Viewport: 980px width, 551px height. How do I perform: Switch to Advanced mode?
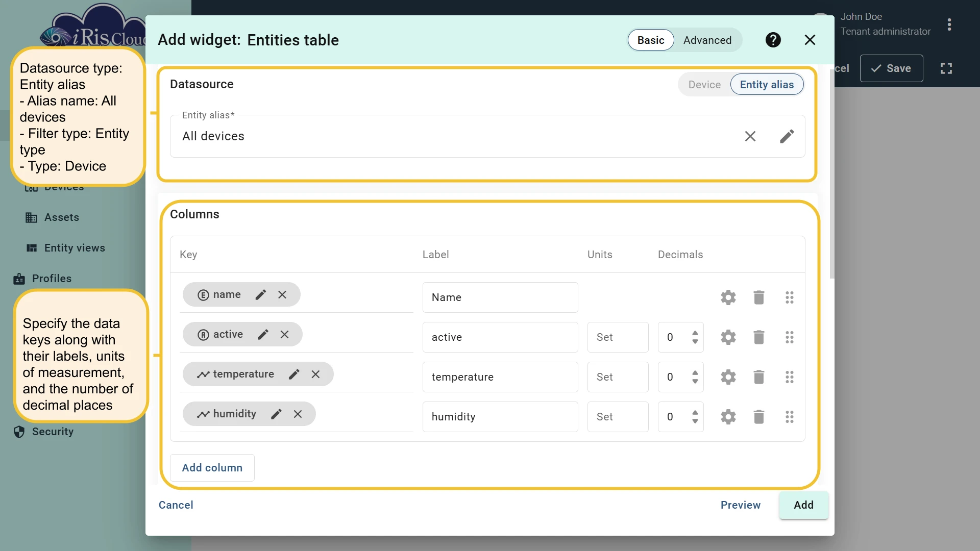point(707,40)
